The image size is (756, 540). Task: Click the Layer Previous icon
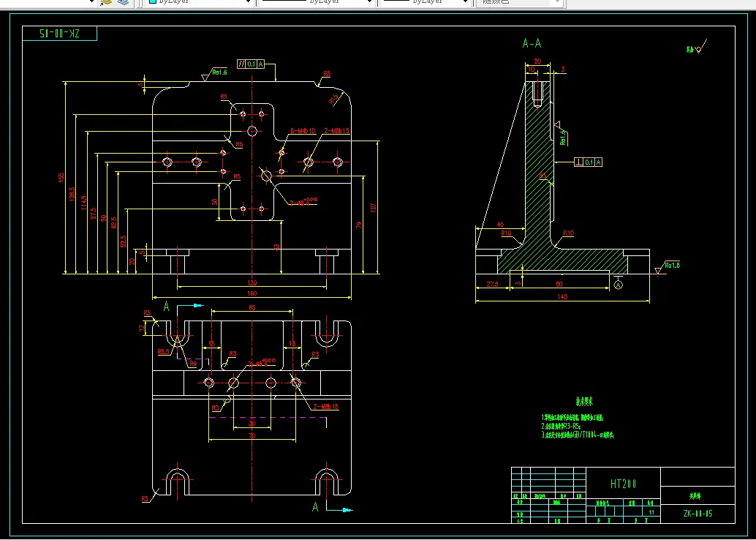(x=123, y=2)
